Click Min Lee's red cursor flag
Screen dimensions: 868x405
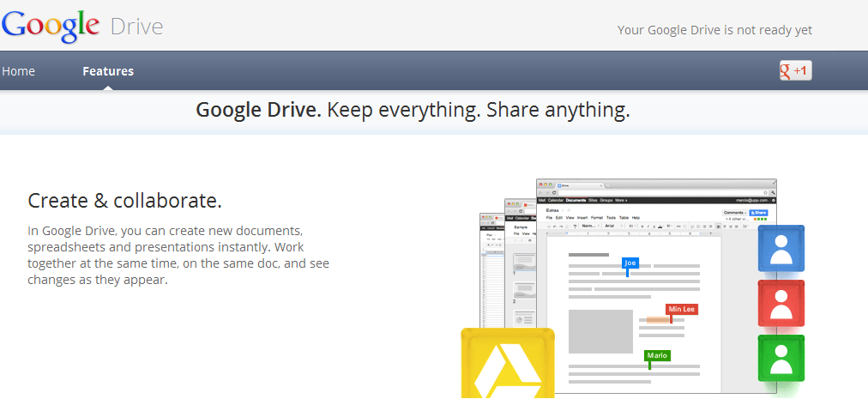[681, 309]
